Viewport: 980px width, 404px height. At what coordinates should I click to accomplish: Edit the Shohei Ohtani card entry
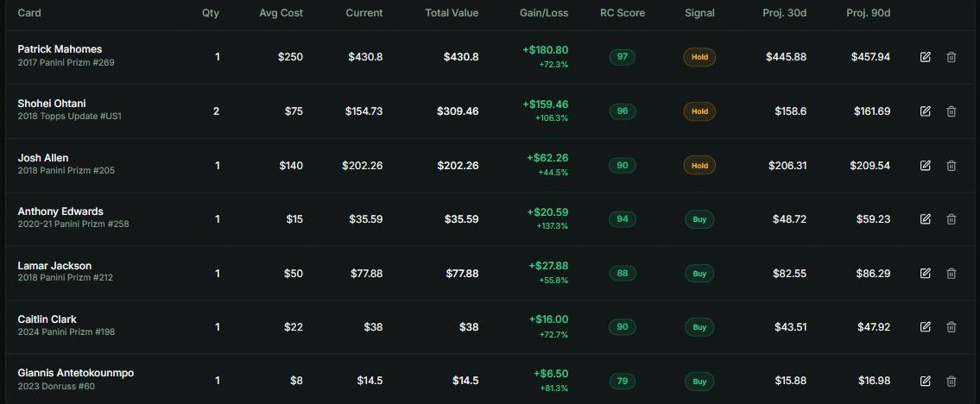point(926,111)
